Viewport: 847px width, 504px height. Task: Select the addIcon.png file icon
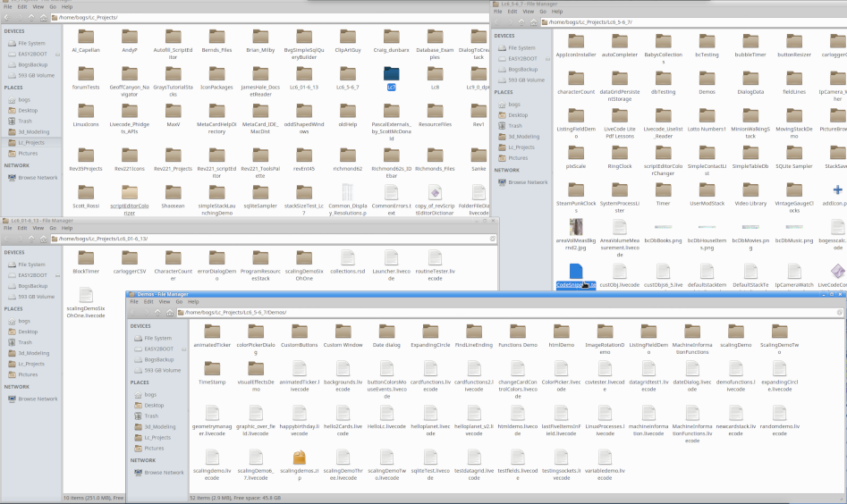(836, 190)
